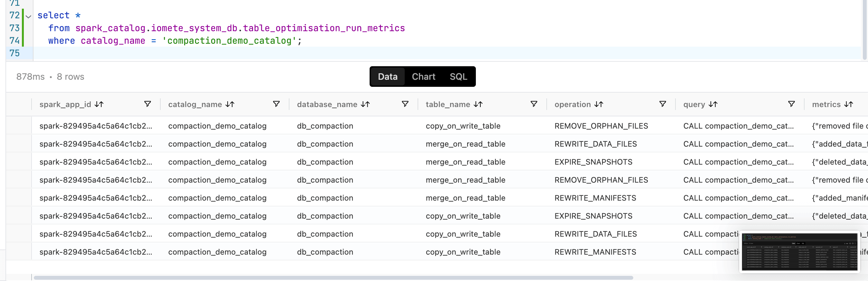Sort by the catalog_name column
Viewport: 868px width, 281px height.
tap(230, 104)
